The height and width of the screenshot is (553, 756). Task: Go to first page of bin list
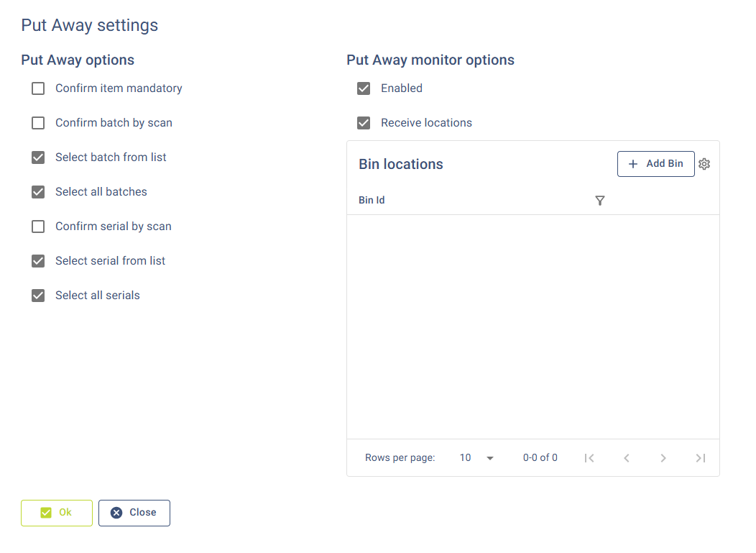(589, 458)
